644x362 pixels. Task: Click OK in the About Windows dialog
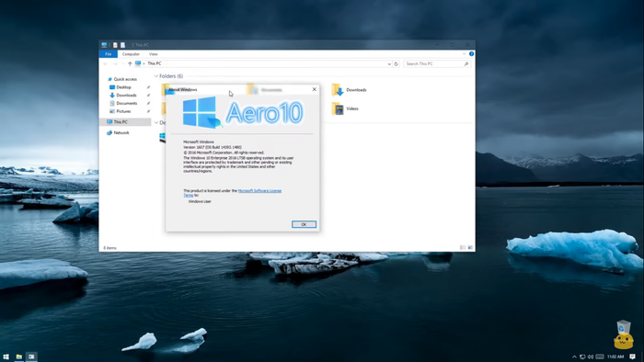click(304, 224)
